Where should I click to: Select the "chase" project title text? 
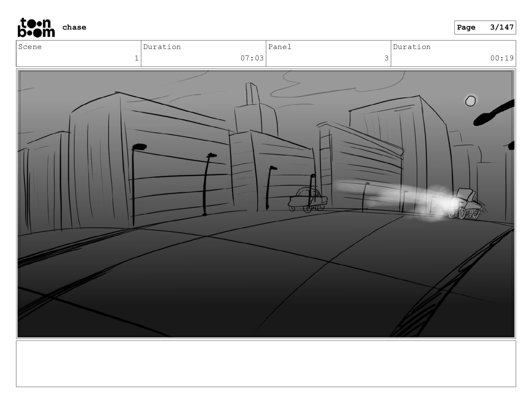[74, 28]
